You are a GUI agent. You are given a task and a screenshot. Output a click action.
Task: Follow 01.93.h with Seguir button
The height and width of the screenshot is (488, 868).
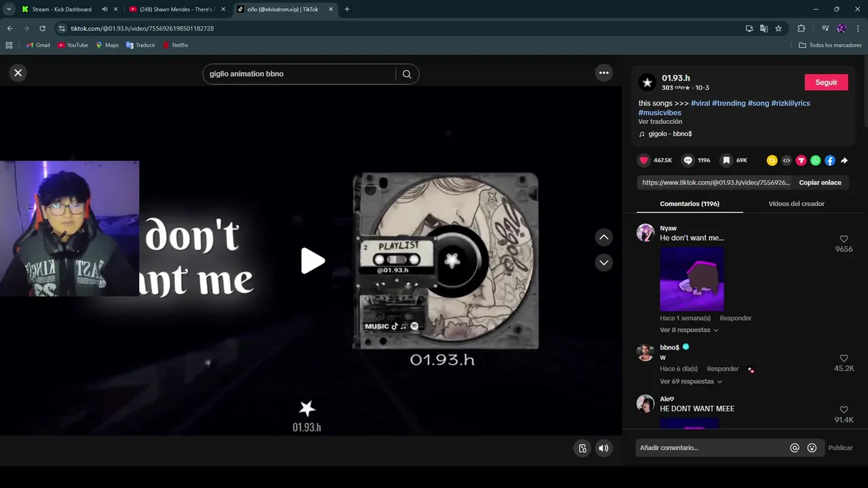coord(826,82)
